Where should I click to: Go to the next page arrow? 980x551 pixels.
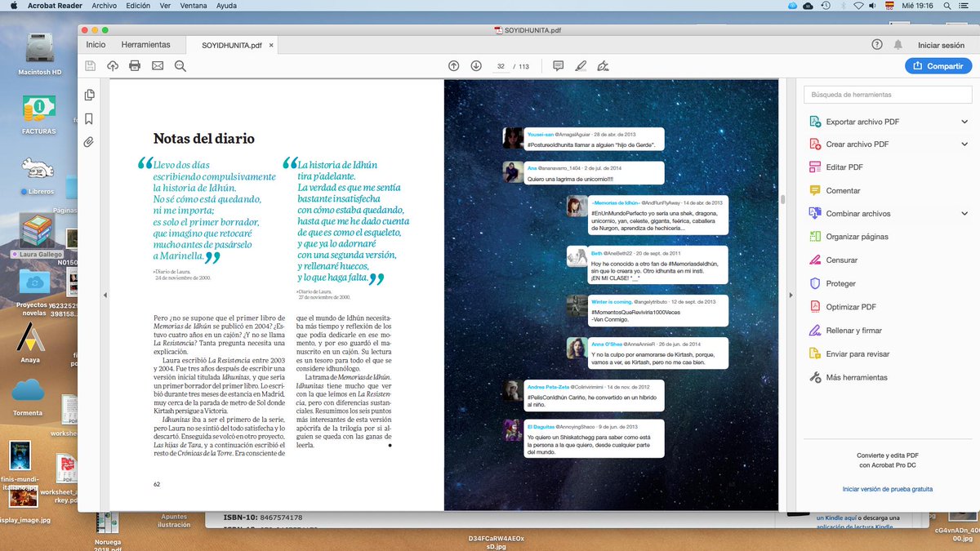tap(476, 66)
